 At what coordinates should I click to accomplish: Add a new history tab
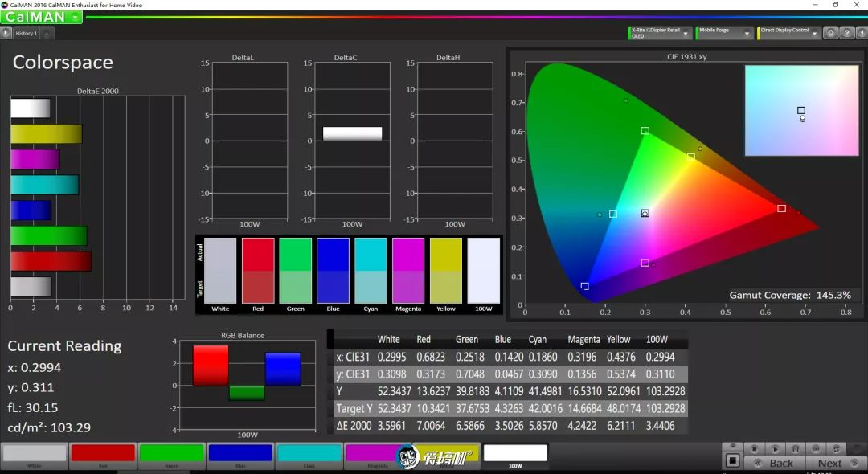pos(46,33)
